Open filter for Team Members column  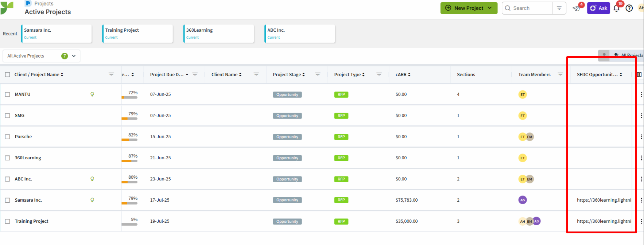click(560, 74)
